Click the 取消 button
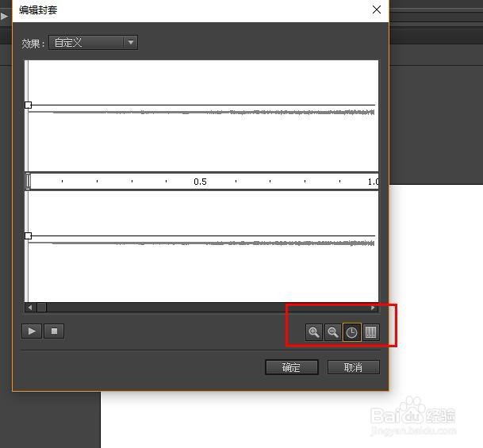 tap(353, 367)
